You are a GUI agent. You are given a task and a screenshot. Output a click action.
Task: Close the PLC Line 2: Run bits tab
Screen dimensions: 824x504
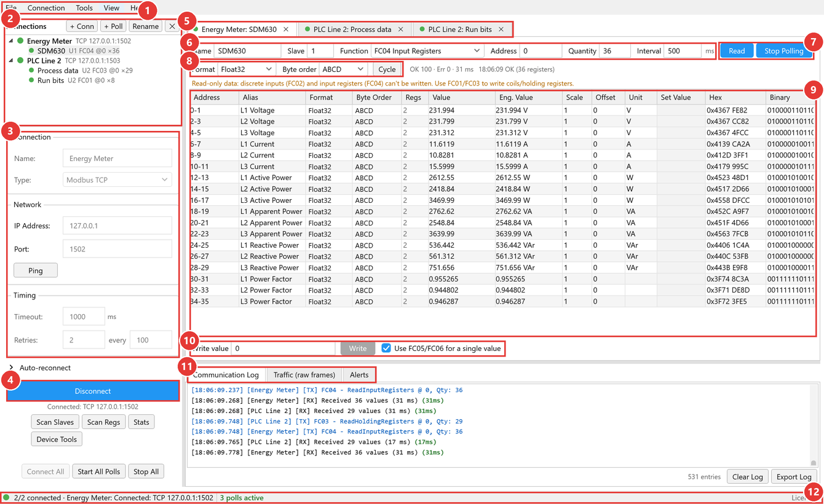point(501,30)
